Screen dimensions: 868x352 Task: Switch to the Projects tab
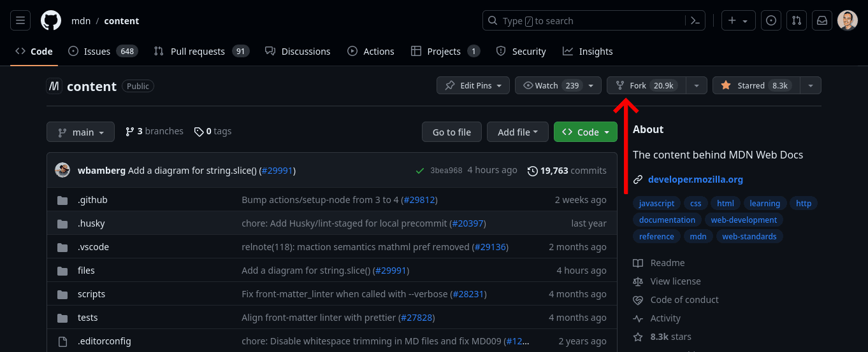coord(445,51)
